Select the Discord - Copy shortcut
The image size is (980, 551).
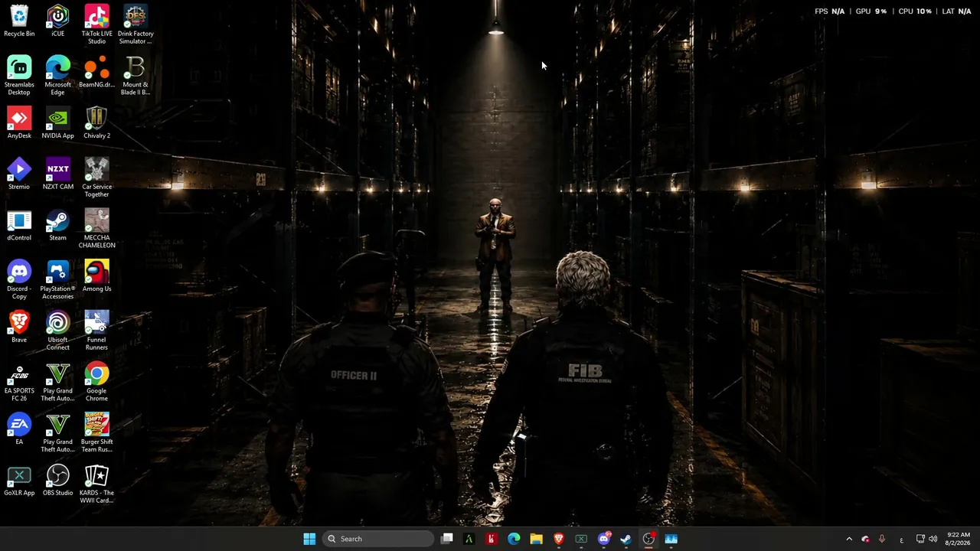[x=19, y=281]
